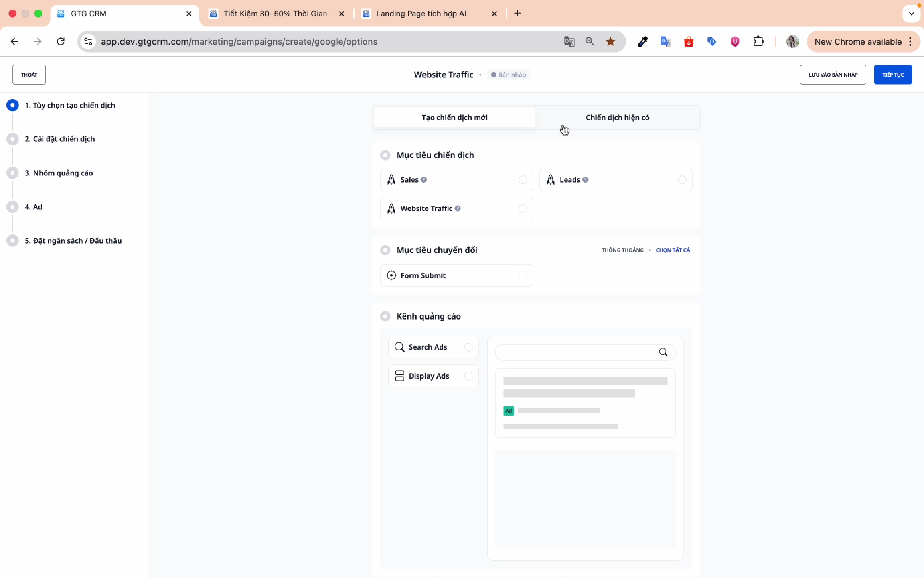Go to step 2 Cài đặt chiến dịch

60,139
